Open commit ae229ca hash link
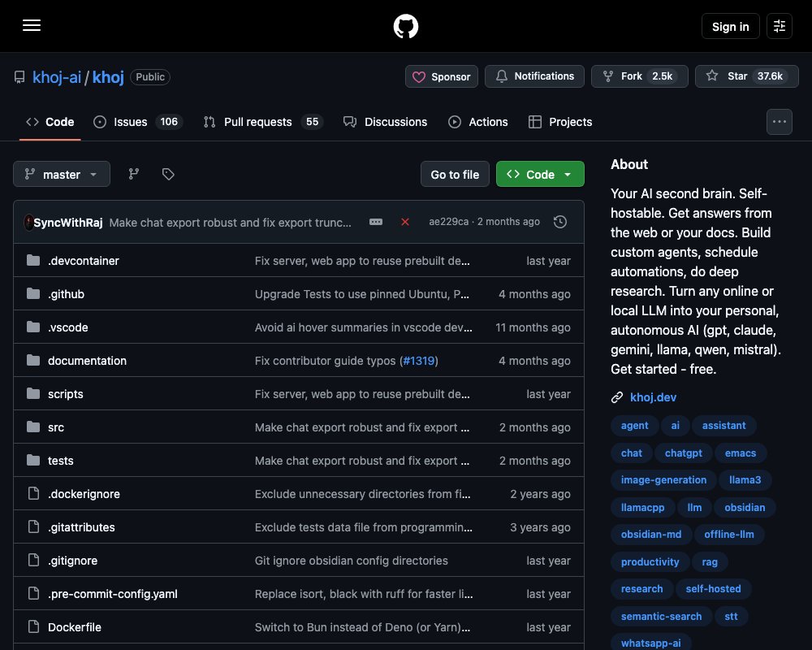Screen dimensions: 812x650 coord(448,222)
